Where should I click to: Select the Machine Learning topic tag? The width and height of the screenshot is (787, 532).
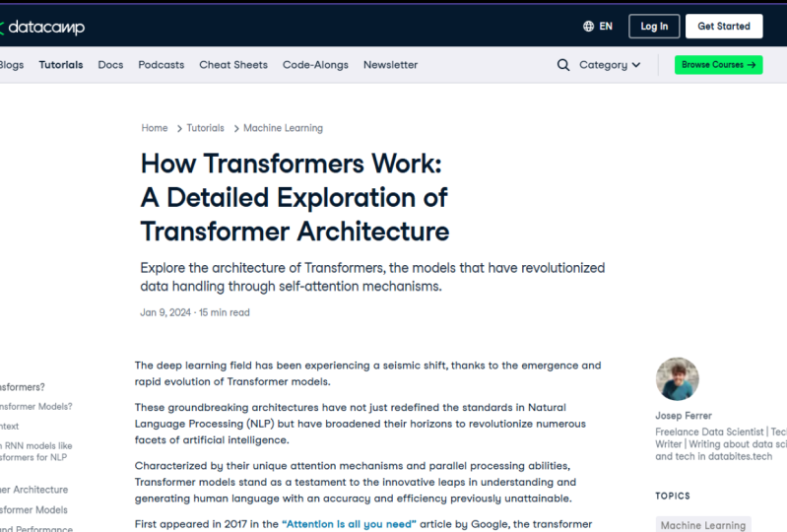click(703, 524)
